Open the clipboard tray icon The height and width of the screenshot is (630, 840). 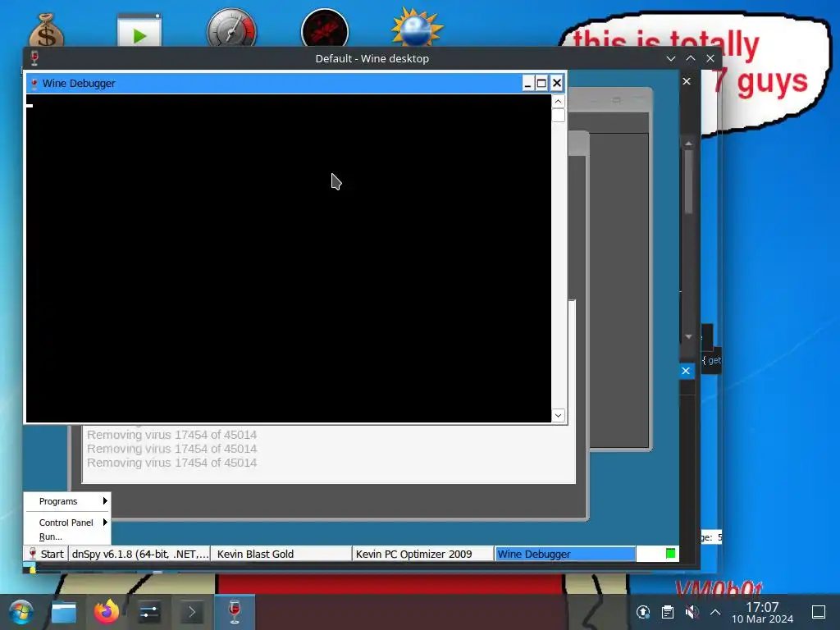coord(668,612)
